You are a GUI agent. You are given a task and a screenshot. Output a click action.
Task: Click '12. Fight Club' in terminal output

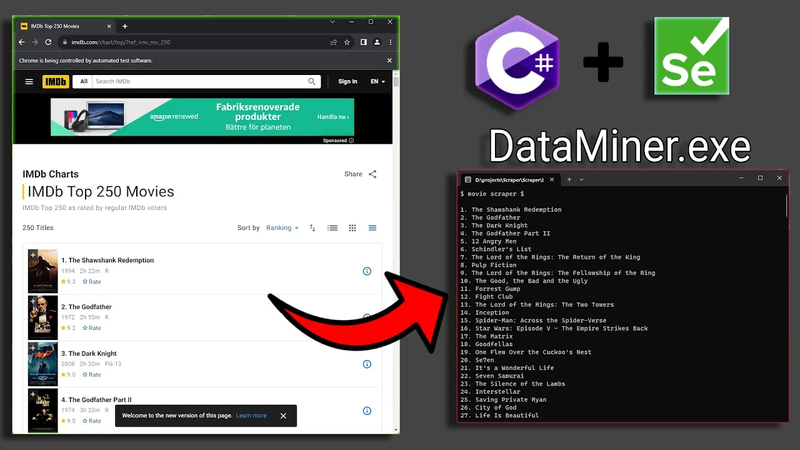click(486, 296)
